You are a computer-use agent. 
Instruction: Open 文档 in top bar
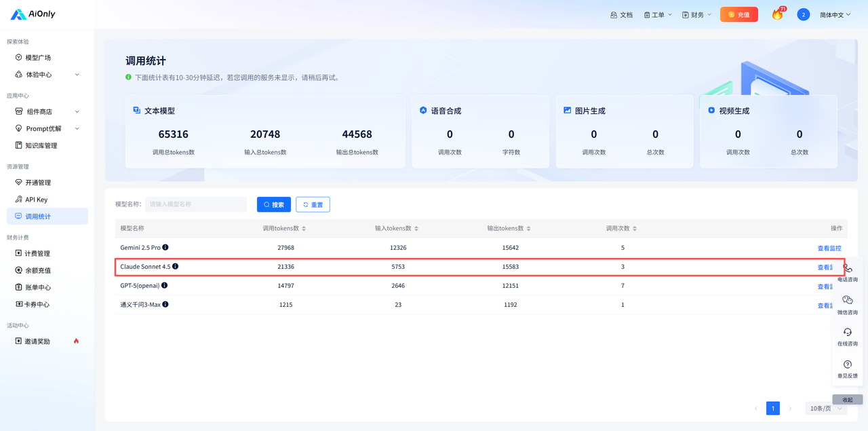pyautogui.click(x=621, y=14)
